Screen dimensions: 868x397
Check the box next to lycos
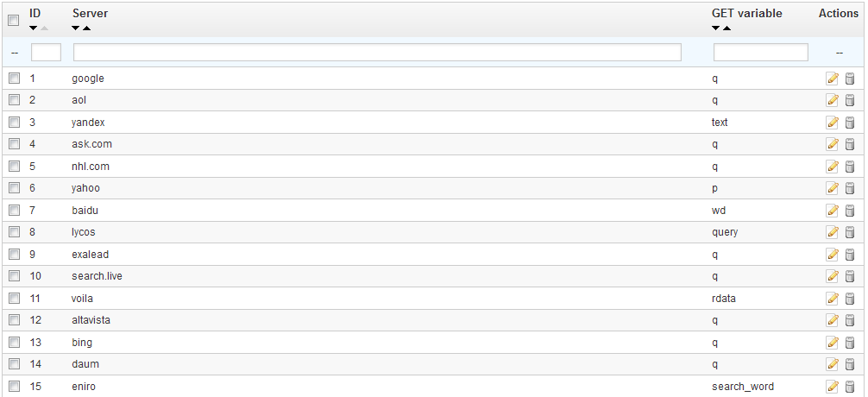pyautogui.click(x=15, y=232)
